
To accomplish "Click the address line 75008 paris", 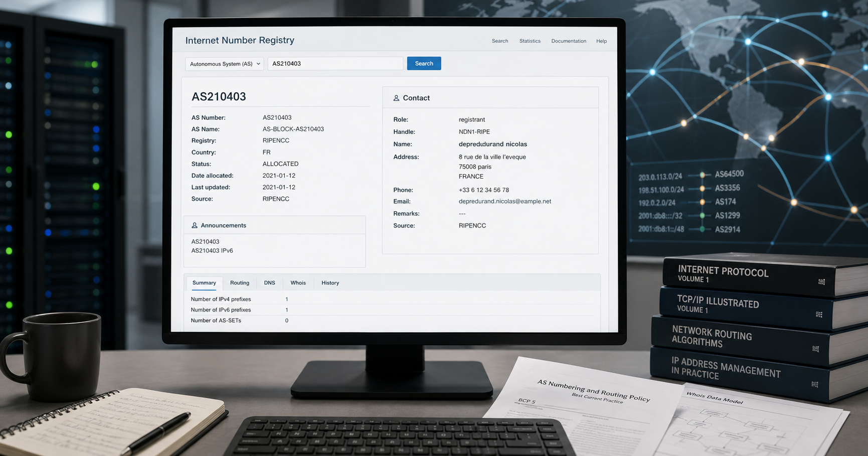I will (475, 167).
